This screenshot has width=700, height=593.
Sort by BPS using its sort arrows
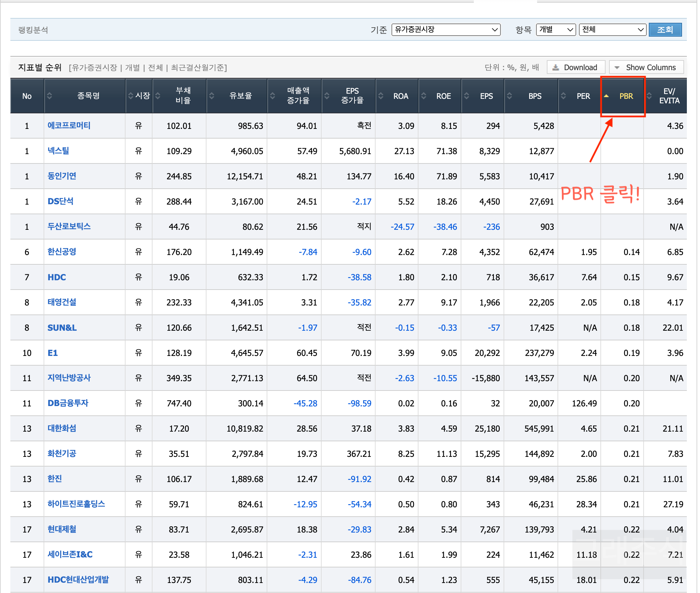click(510, 96)
